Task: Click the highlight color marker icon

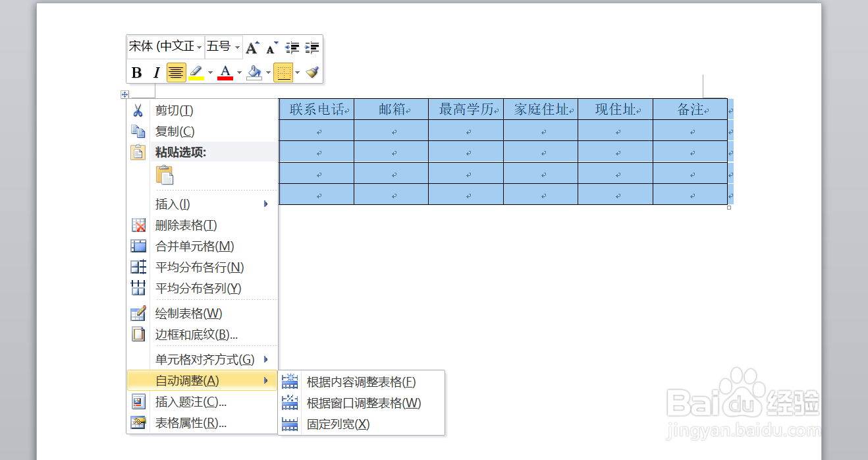Action: 196,72
